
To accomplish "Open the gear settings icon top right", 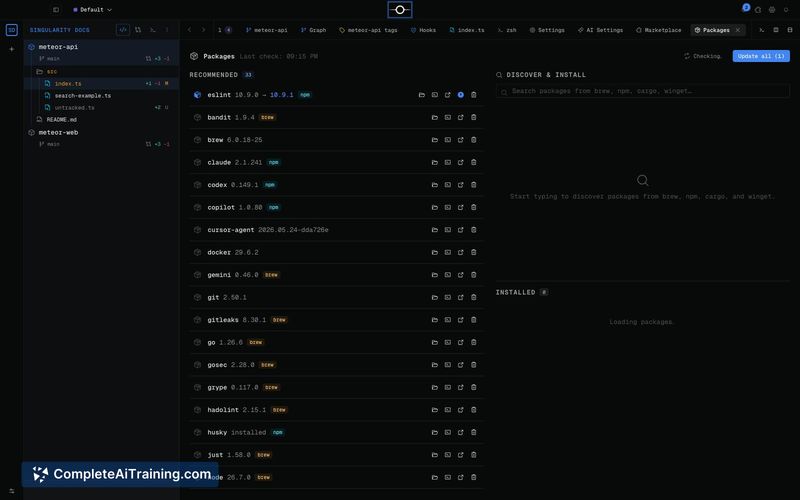I will point(772,10).
